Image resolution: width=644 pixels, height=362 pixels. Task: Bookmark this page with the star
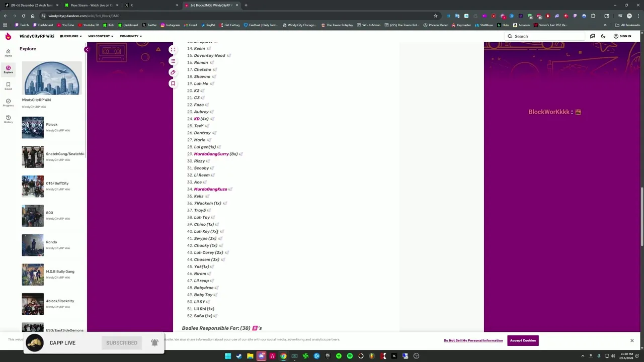(x=436, y=16)
